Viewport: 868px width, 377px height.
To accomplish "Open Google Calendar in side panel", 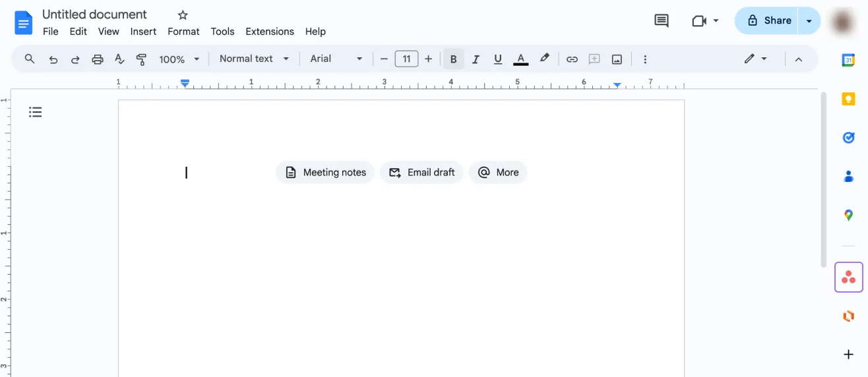I will (848, 60).
